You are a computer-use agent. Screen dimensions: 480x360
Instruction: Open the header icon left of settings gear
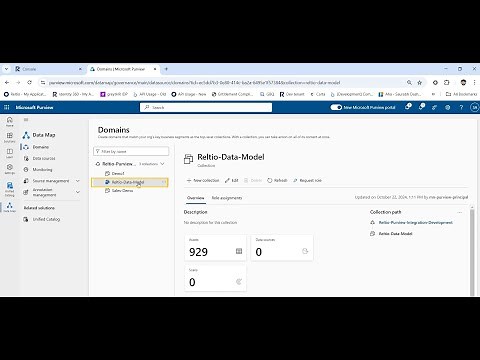[434, 107]
